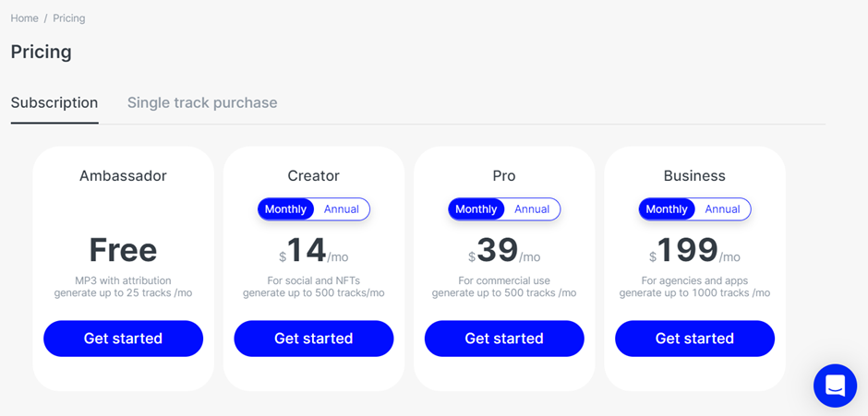The image size is (868, 416).
Task: Go to Home via breadcrumb
Action: coord(24,18)
